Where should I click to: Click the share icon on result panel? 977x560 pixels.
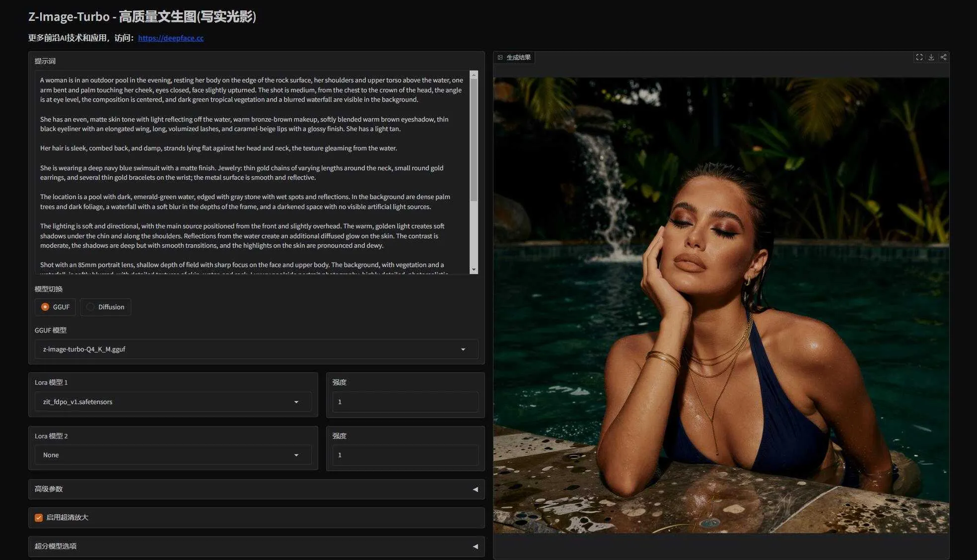(x=943, y=58)
